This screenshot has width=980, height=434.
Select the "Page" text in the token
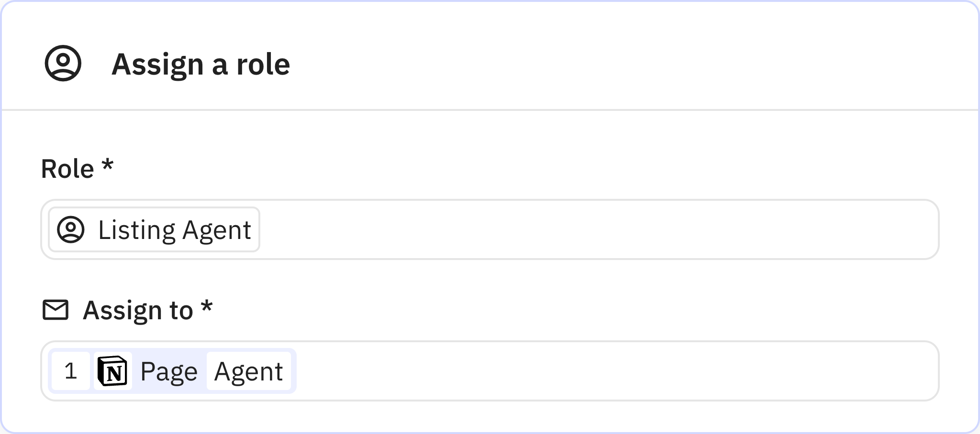tap(169, 371)
